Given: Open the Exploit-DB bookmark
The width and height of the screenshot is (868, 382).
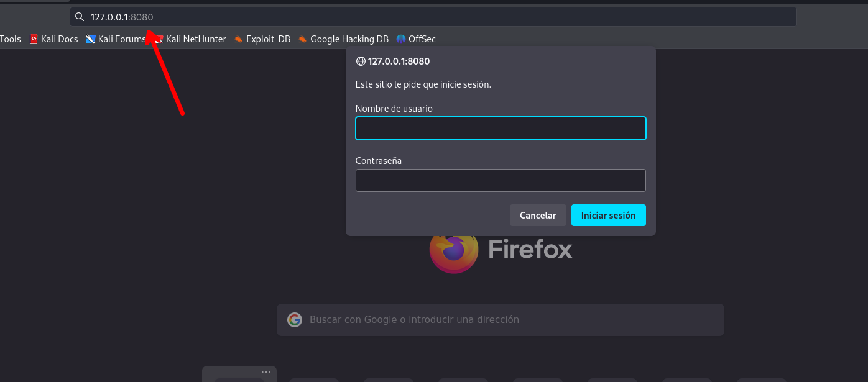Looking at the screenshot, I should [x=262, y=39].
